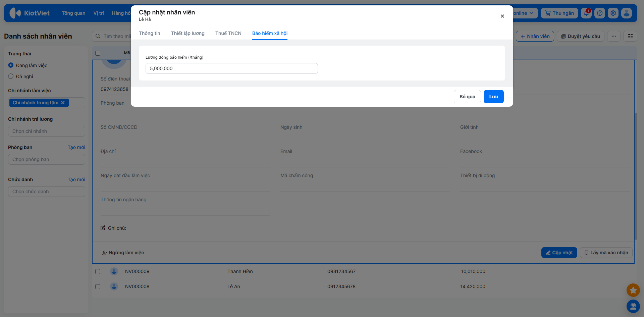Click employee name Lê An
The width and height of the screenshot is (644, 317).
234,286
